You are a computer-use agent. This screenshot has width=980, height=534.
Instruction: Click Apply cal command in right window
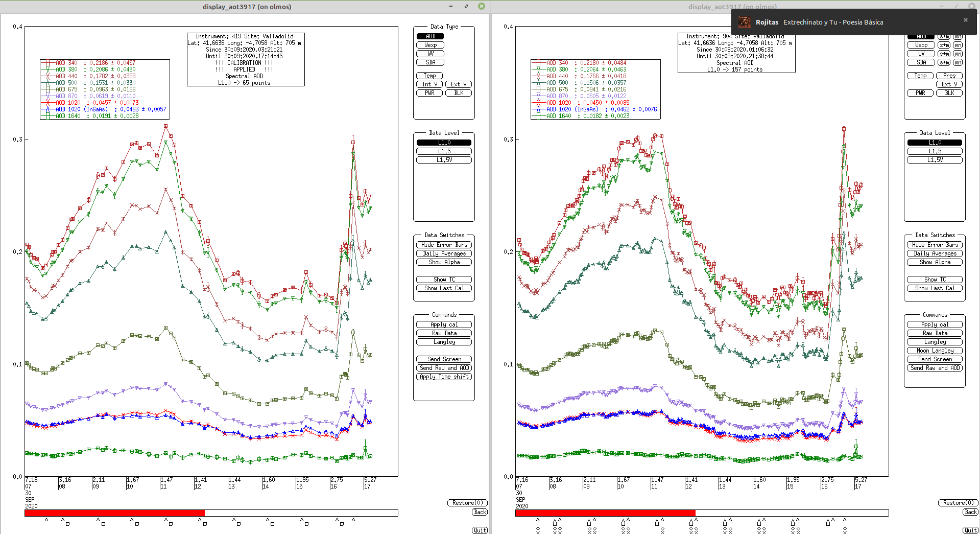click(935, 324)
